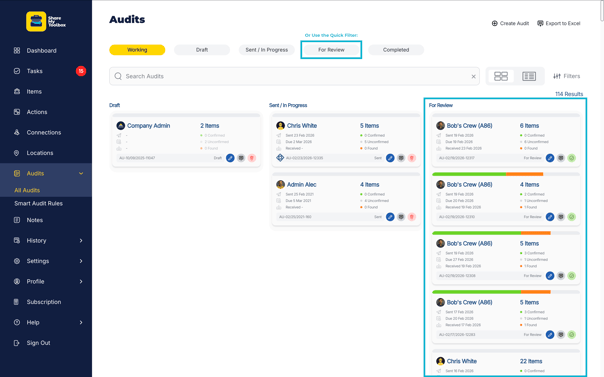Open the Actions sidebar icon

(x=17, y=112)
